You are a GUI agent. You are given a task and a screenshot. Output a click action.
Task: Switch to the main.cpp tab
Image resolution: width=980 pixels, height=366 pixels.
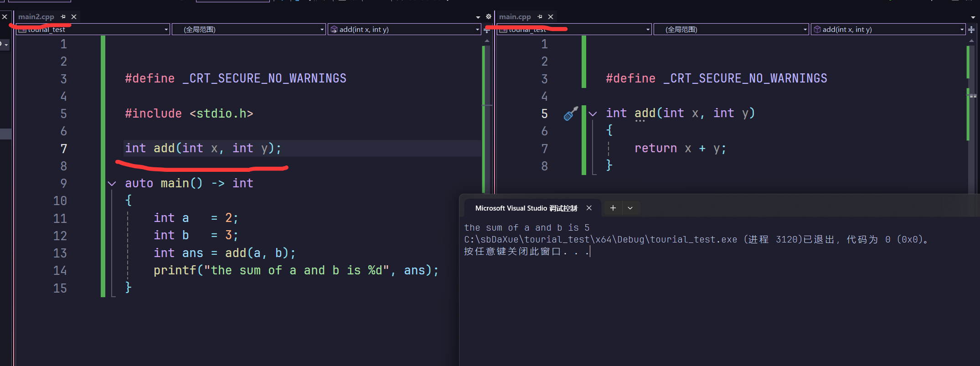(x=515, y=17)
